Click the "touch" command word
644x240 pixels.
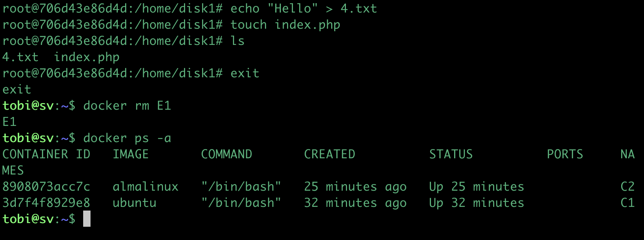pos(248,25)
